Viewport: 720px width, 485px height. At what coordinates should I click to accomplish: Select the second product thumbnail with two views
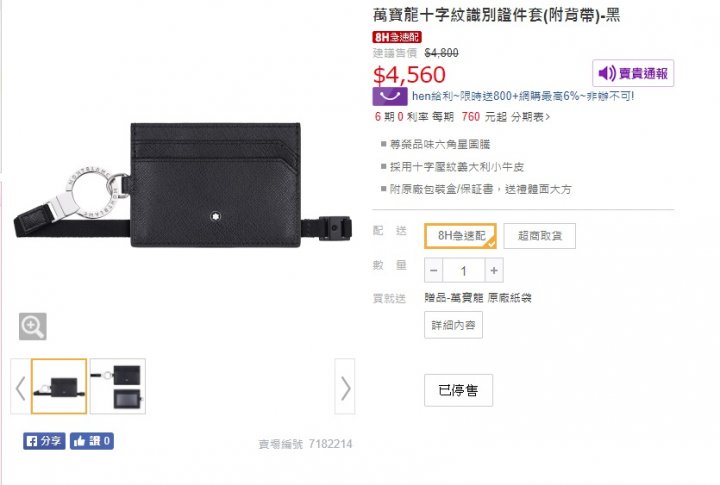pos(118,387)
